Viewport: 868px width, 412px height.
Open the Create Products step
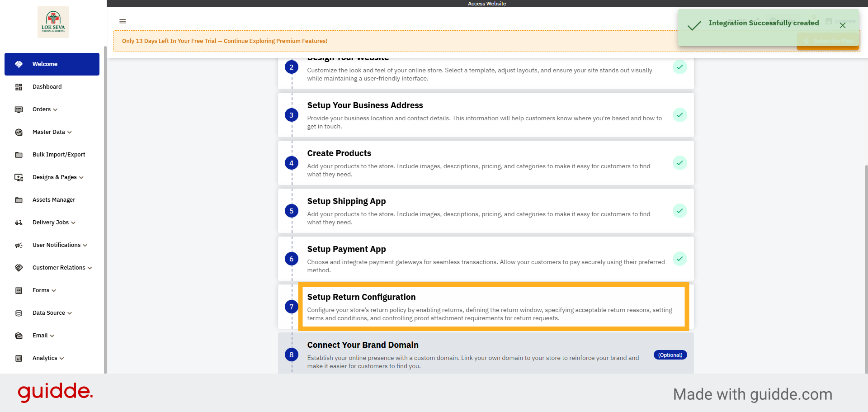click(x=486, y=163)
